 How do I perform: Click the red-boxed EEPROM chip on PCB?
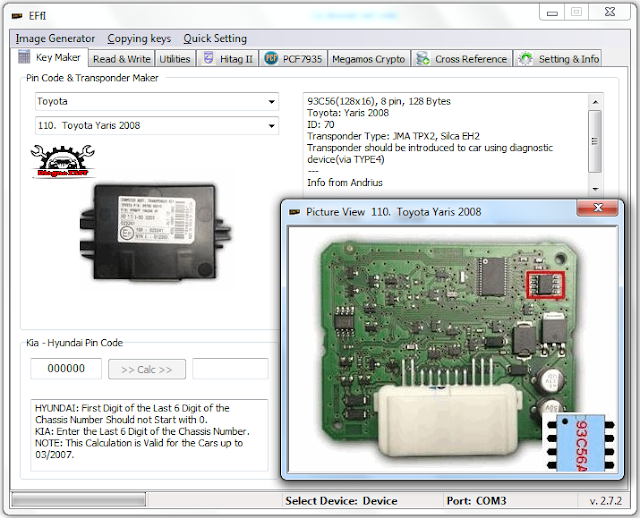[545, 284]
